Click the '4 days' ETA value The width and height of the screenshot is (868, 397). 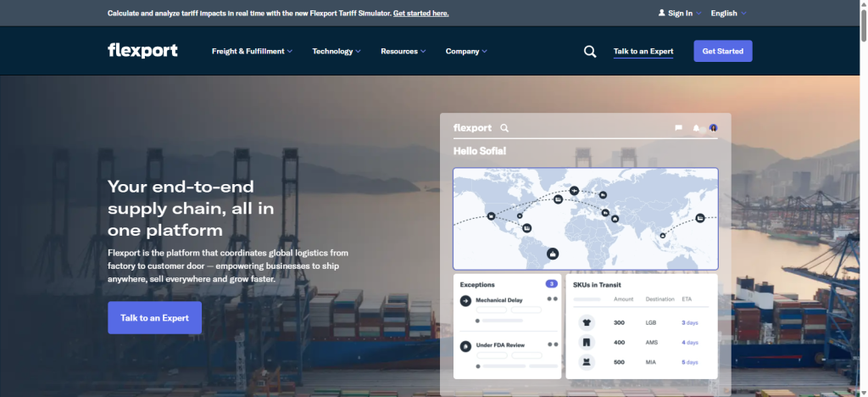click(x=690, y=343)
